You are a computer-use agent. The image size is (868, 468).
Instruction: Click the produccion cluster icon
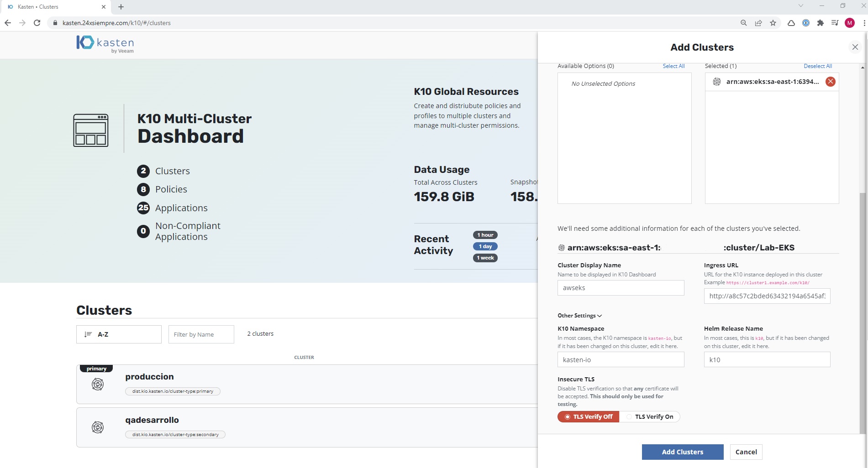[98, 384]
